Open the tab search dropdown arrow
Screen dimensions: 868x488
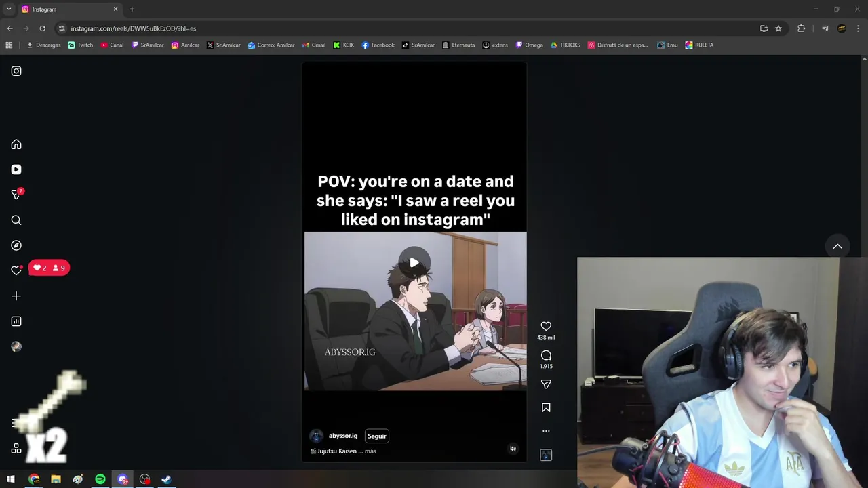(x=9, y=9)
